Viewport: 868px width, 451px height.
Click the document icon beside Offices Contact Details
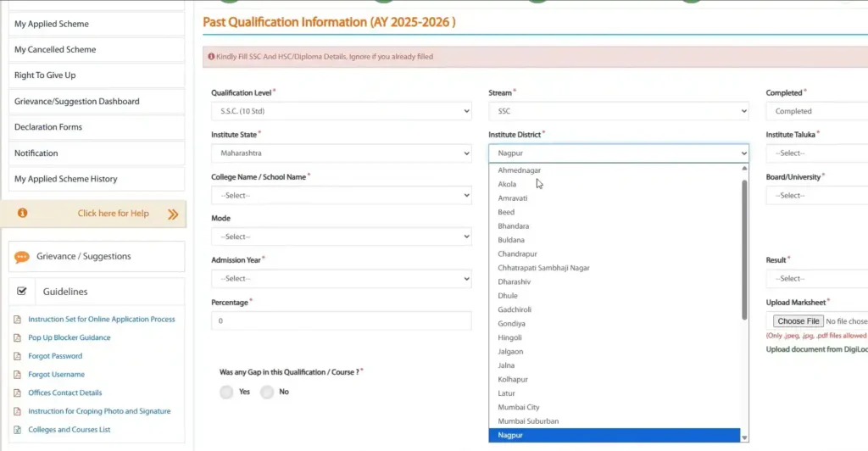tap(17, 393)
